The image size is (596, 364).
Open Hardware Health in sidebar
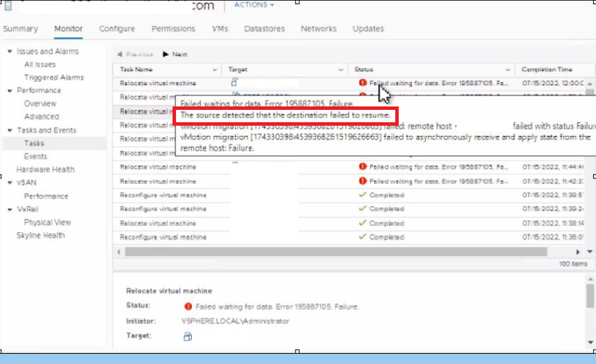[x=45, y=169]
